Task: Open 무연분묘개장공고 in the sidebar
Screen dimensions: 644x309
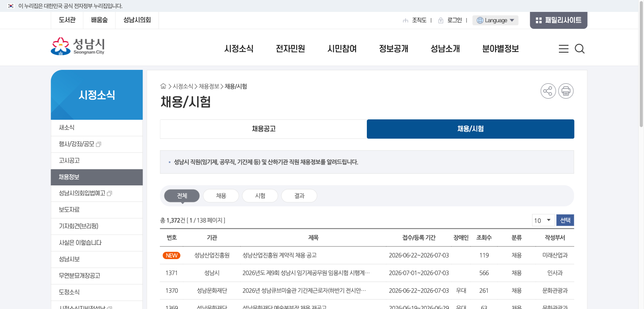Action: click(97, 276)
